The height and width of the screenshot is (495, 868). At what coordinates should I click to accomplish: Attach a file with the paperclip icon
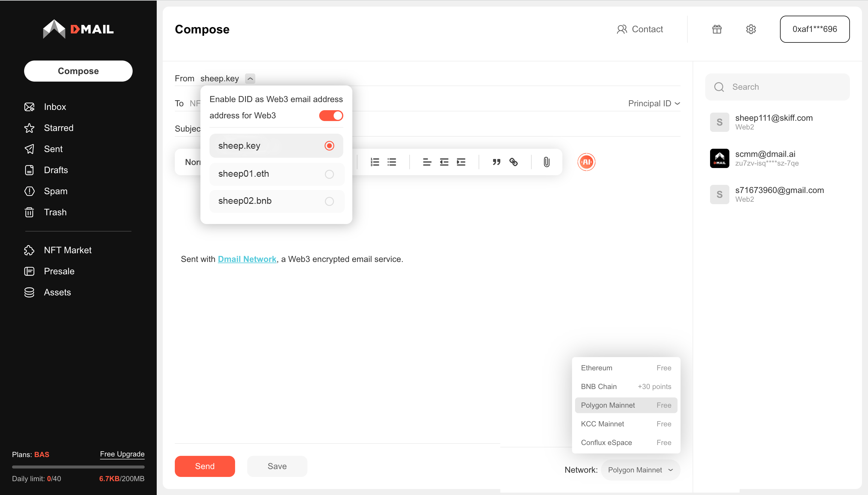546,162
